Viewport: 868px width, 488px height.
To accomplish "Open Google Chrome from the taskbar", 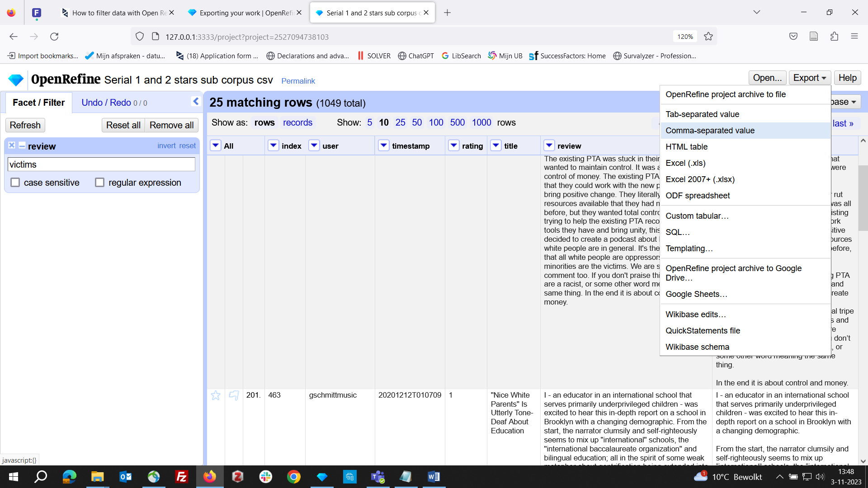I will pyautogui.click(x=294, y=477).
